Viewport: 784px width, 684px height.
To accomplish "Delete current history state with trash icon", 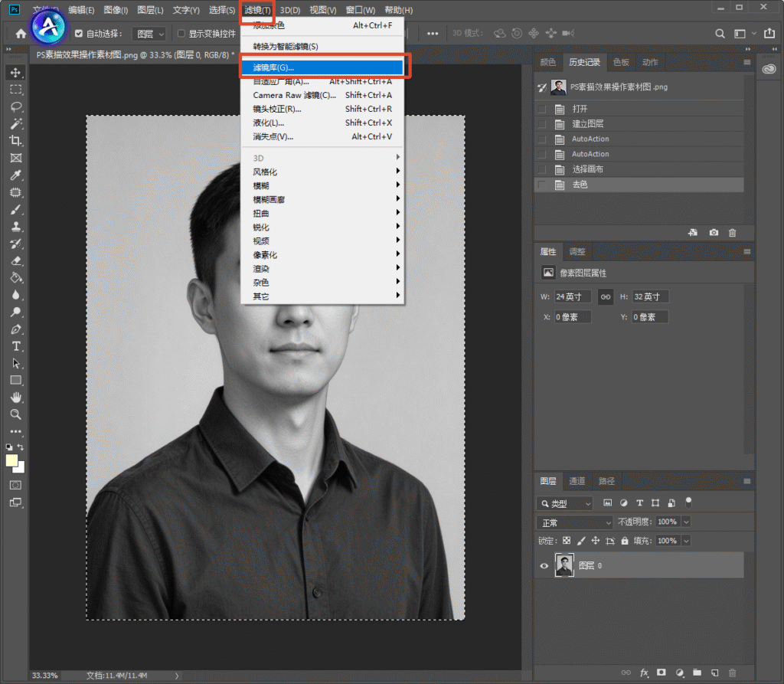I will click(733, 233).
